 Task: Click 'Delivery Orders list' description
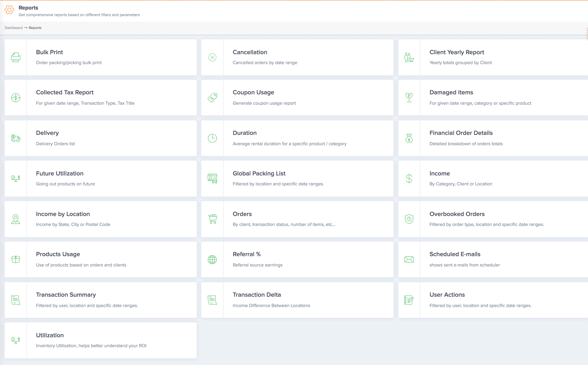coord(55,144)
